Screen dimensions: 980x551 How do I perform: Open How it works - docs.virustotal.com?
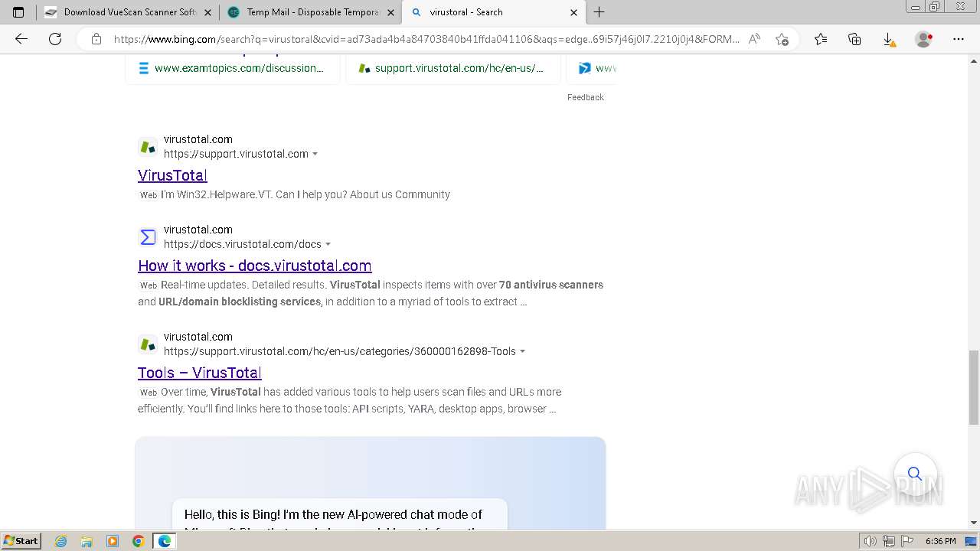[255, 266]
